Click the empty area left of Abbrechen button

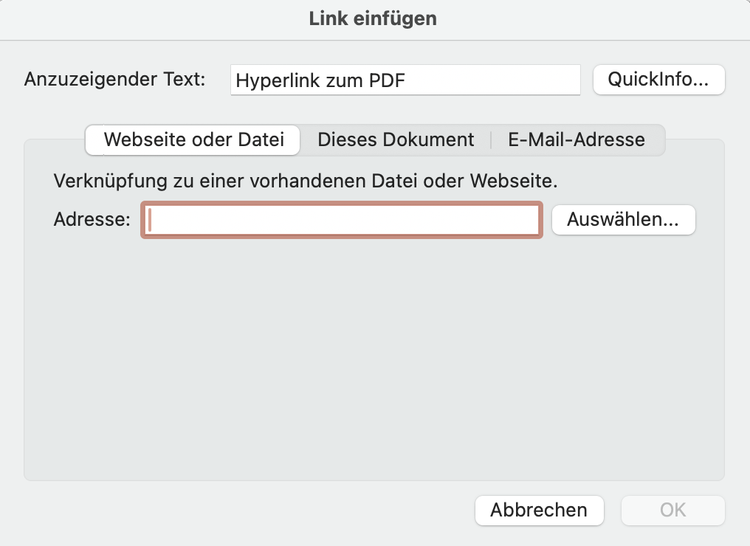click(250, 510)
